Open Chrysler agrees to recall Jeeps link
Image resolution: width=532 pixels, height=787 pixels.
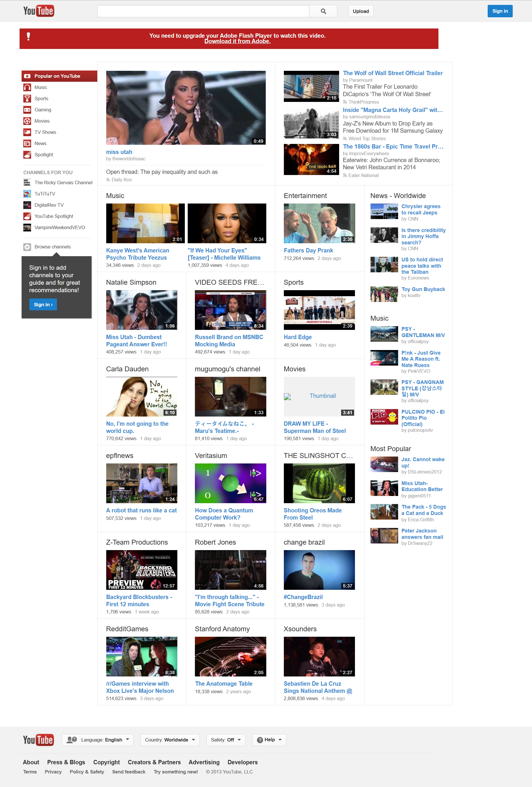click(x=421, y=209)
